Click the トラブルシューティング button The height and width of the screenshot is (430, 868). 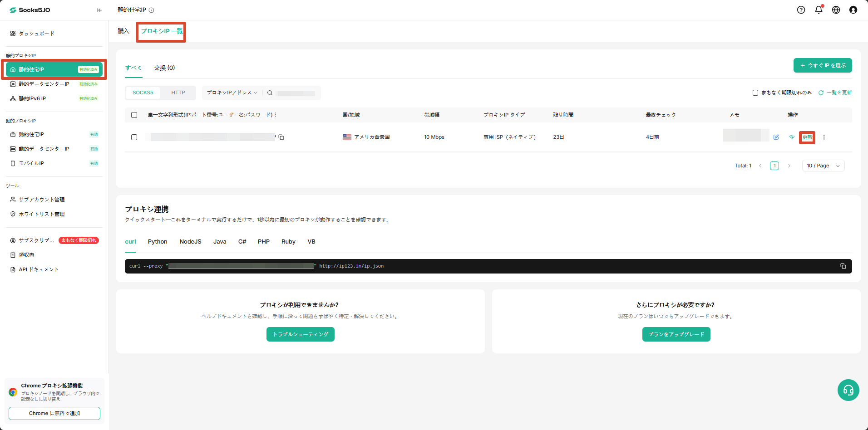[301, 334]
